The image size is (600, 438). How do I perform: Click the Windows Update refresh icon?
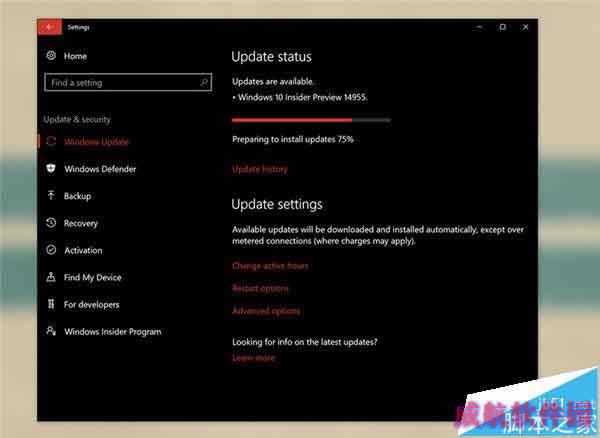[51, 141]
